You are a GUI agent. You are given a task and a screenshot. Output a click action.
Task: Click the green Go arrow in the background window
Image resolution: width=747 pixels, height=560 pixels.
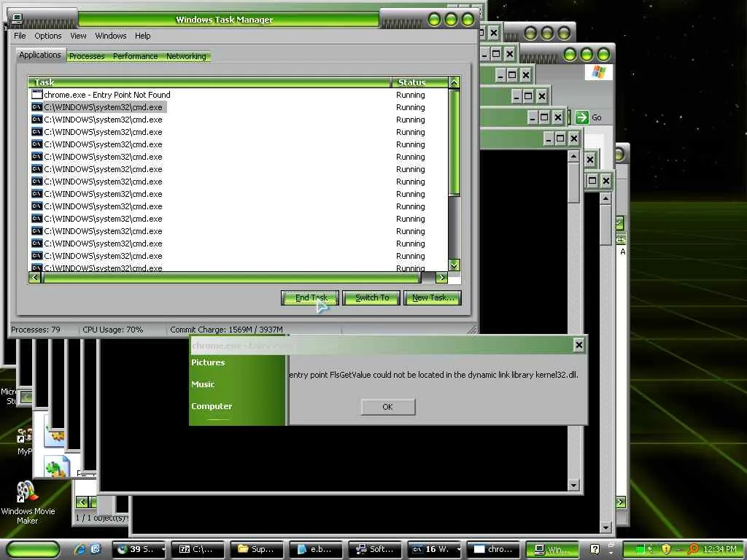(582, 117)
